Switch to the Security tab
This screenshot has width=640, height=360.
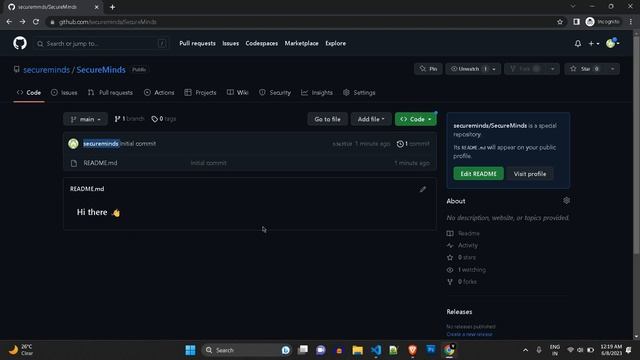coord(275,93)
